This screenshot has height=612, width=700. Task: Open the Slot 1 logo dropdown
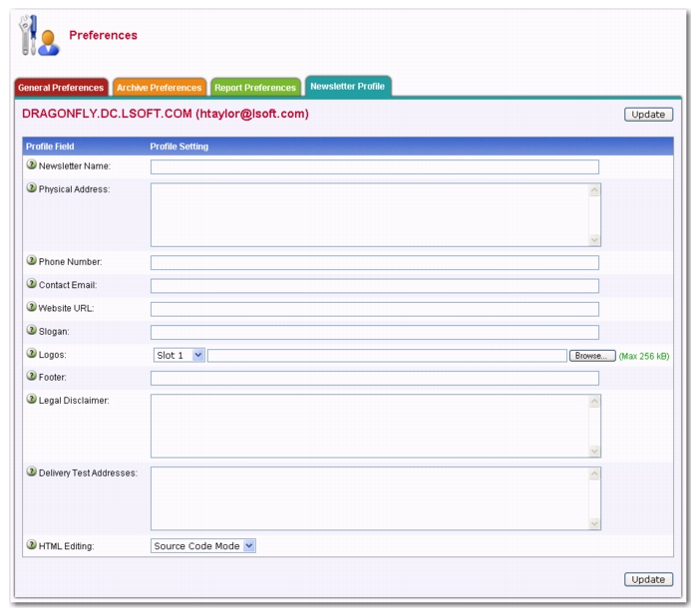pyautogui.click(x=178, y=355)
